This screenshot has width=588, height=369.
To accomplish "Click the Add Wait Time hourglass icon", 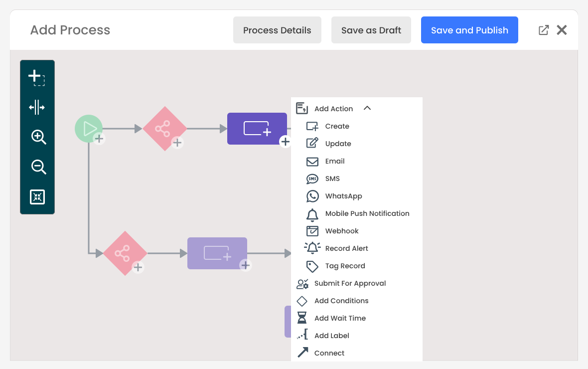I will pos(302,318).
